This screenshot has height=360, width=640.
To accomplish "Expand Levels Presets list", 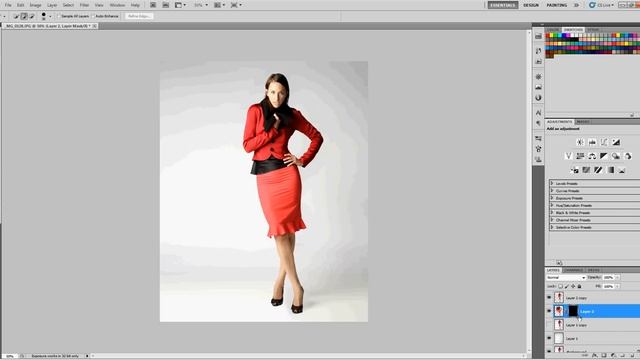I will coord(552,183).
